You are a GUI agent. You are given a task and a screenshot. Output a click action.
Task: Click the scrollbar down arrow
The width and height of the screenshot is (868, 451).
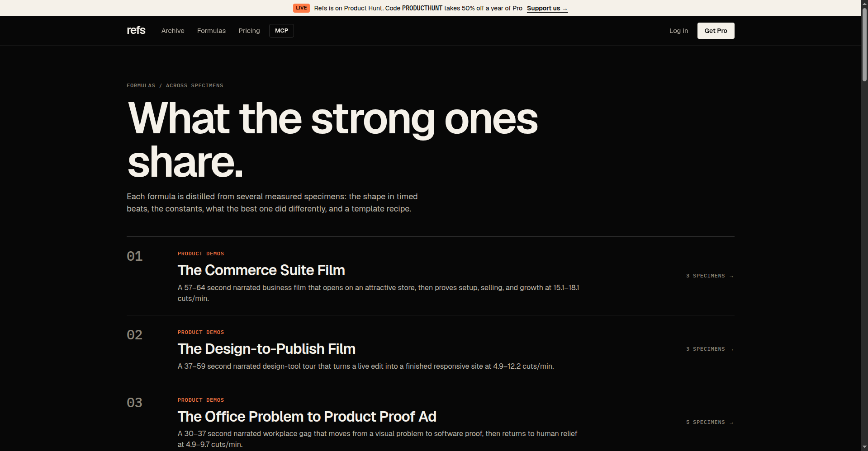tap(864, 447)
